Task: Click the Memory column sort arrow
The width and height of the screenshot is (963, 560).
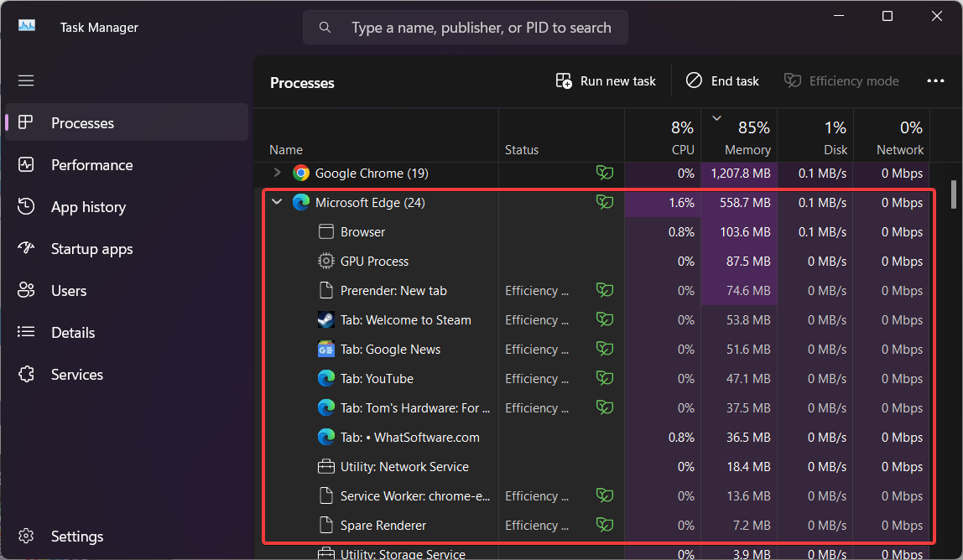Action: [x=717, y=119]
